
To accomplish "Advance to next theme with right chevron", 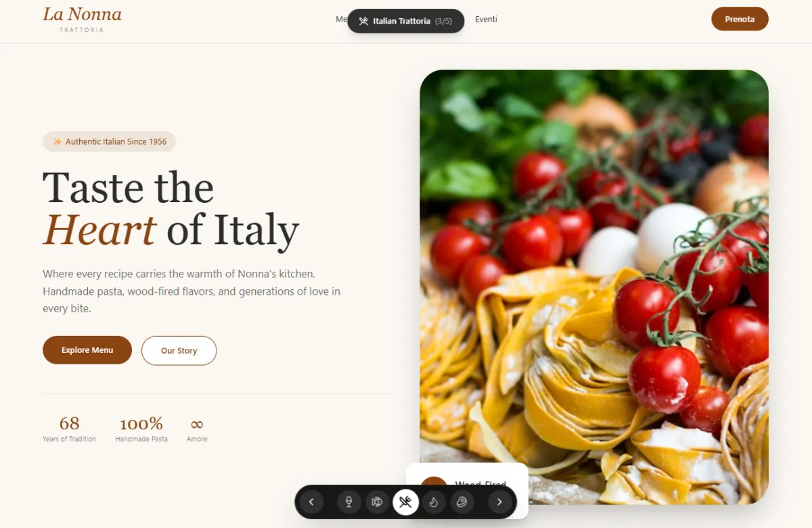I will click(500, 502).
